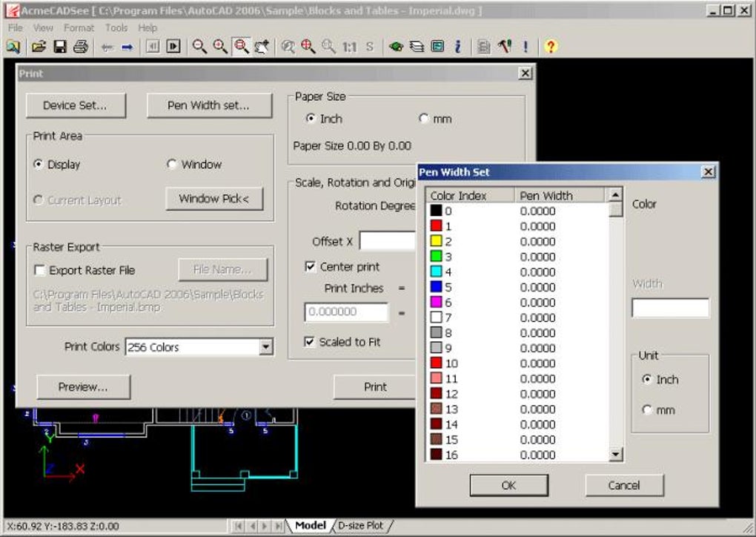Click the grayed batch convert icon
This screenshot has height=537, width=756.
coord(483,46)
